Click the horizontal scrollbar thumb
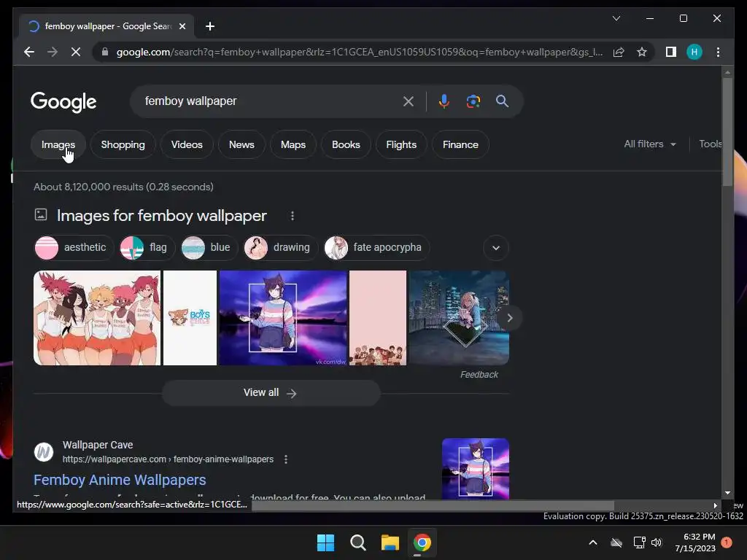Screen dimensions: 747x560 (433, 505)
